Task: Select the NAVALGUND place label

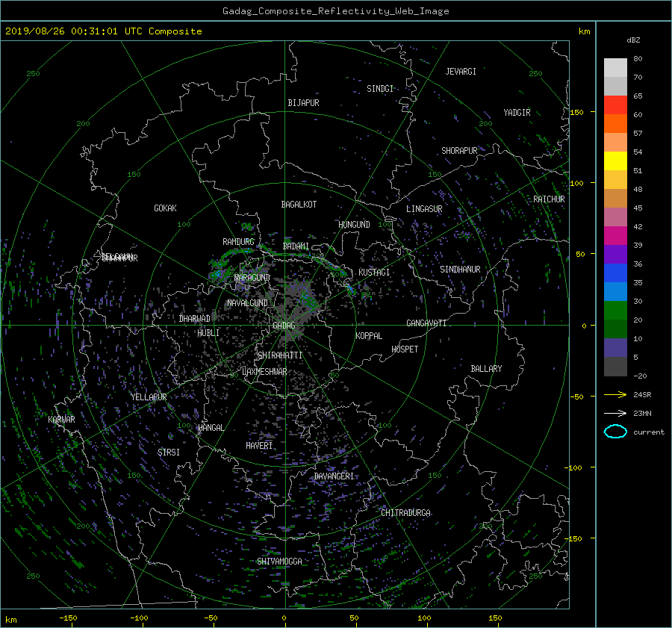Action: tap(247, 303)
